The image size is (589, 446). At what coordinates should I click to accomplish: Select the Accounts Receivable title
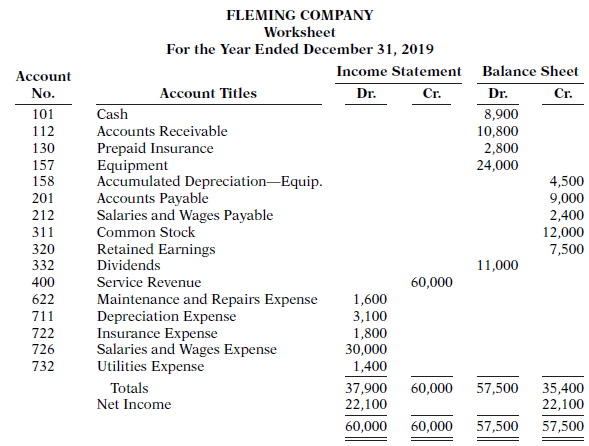pos(162,131)
